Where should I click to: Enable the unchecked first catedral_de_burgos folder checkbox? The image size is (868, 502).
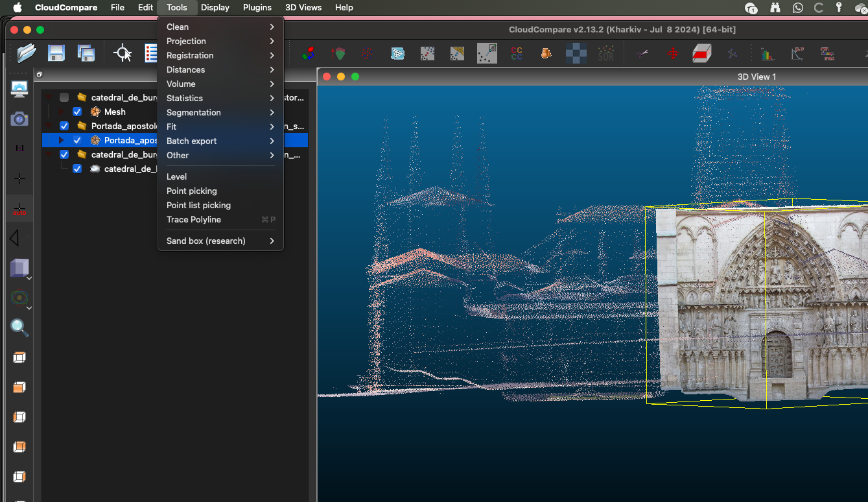click(64, 97)
